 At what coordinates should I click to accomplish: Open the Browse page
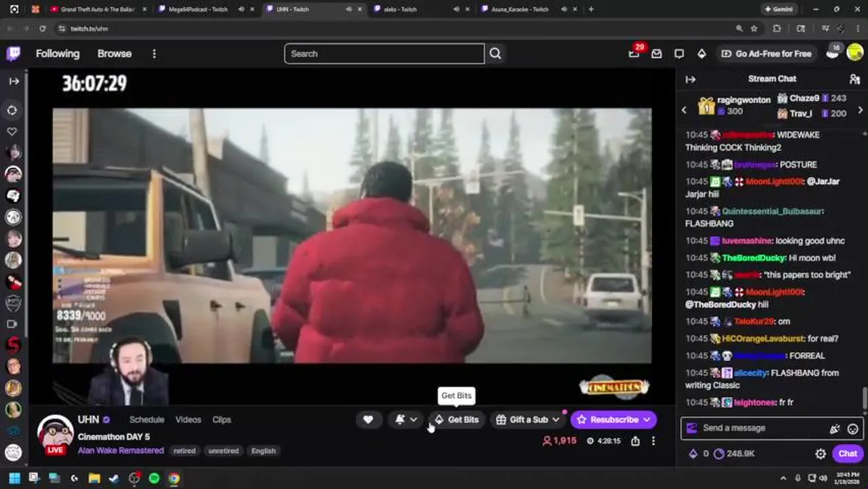114,54
